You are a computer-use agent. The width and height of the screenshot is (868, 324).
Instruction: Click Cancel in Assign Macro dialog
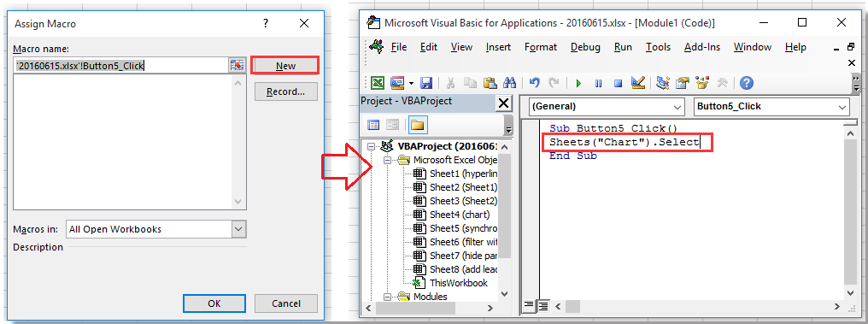(286, 303)
